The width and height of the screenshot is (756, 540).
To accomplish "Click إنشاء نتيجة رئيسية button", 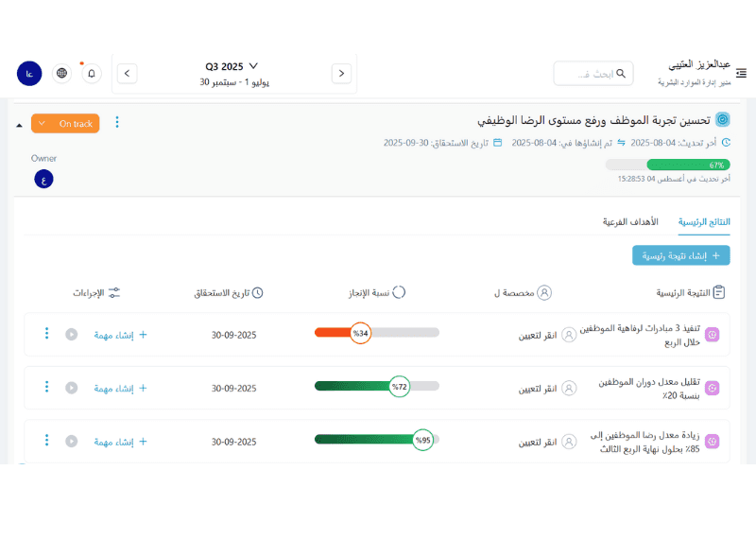I will 680,255.
